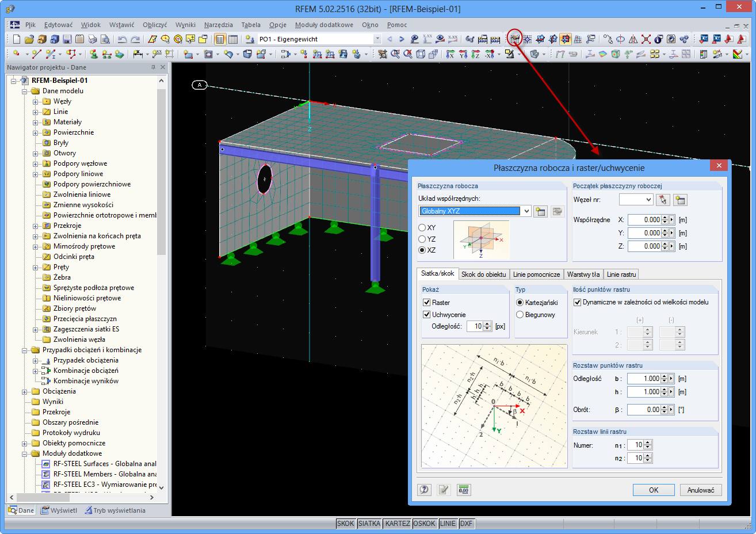
Task: Click the delete red cross toolbar icon
Action: pos(646,39)
